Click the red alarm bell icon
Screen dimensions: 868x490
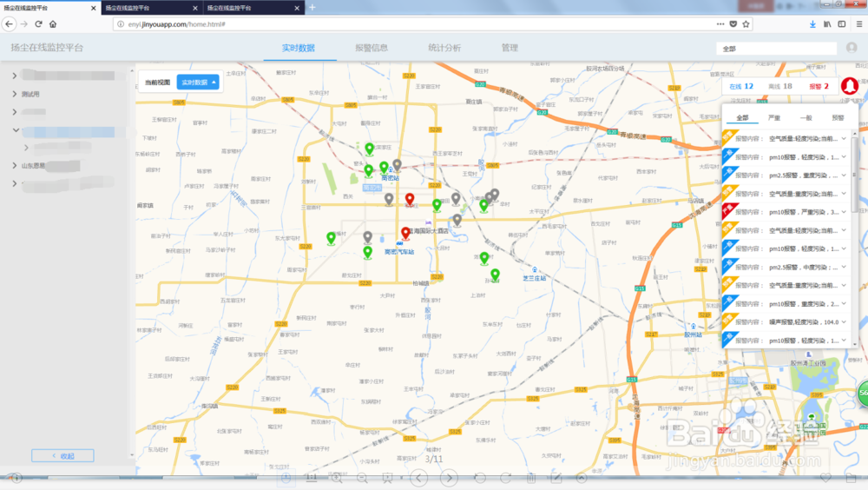[850, 86]
